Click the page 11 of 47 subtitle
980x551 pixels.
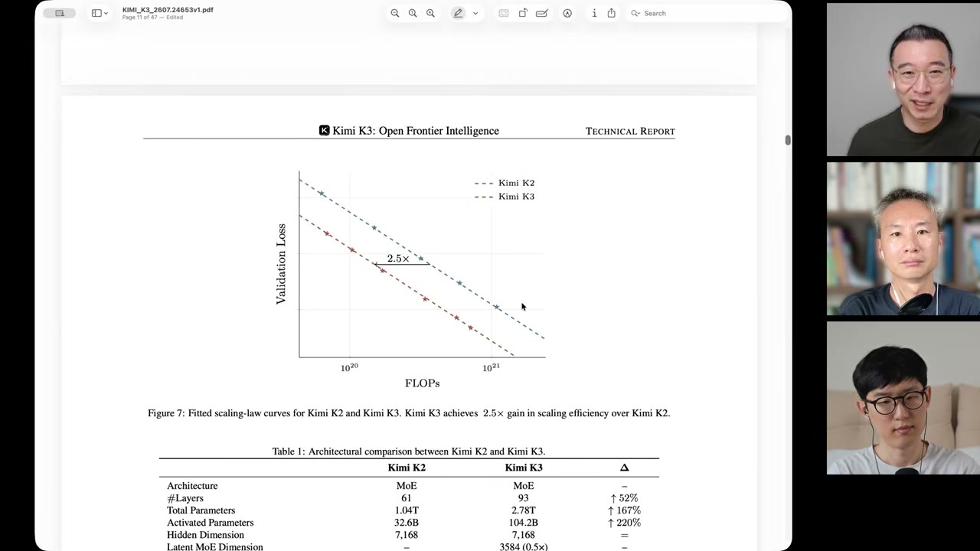[x=152, y=18]
